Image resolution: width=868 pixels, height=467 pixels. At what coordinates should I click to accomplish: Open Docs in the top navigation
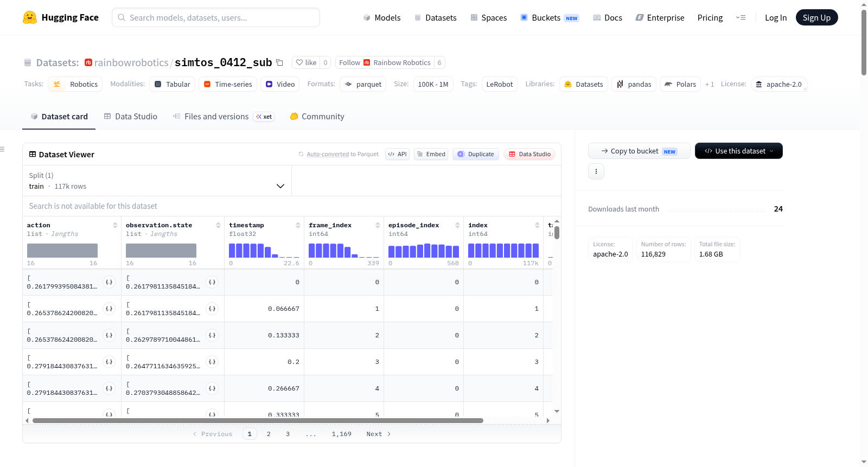click(x=608, y=17)
